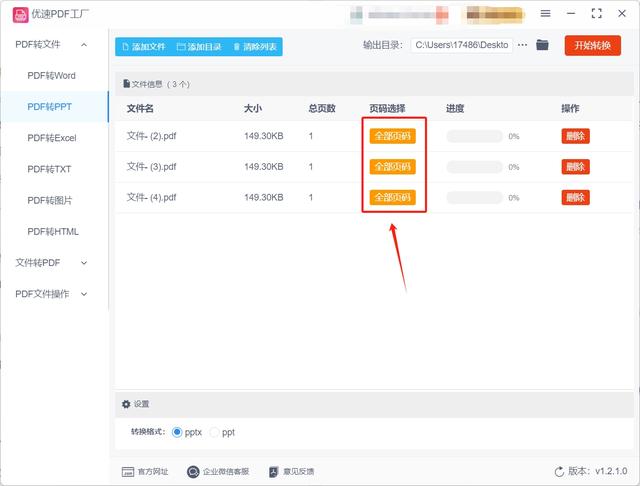Click file name 文件- (2).pdf

151,136
